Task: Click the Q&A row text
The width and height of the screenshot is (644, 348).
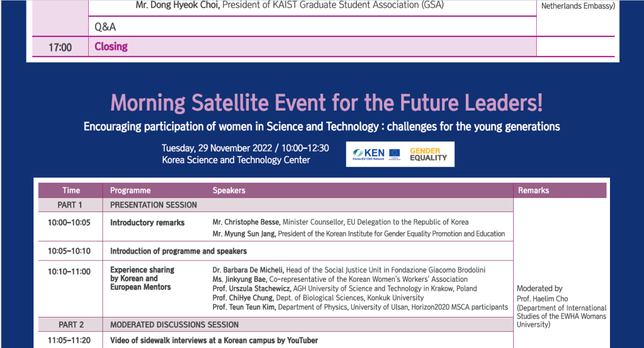Action: click(x=105, y=27)
